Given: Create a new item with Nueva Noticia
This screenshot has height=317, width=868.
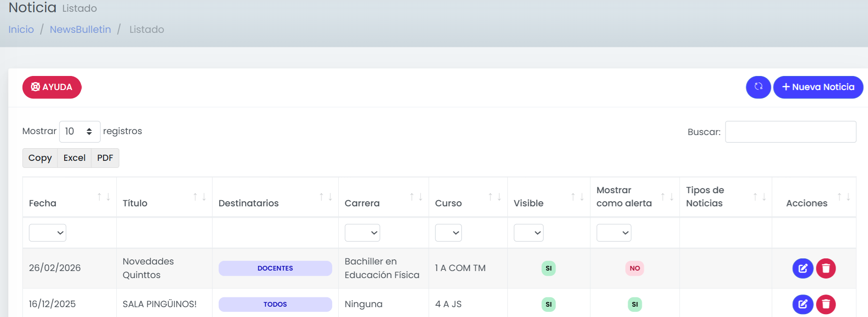Looking at the screenshot, I should point(818,87).
